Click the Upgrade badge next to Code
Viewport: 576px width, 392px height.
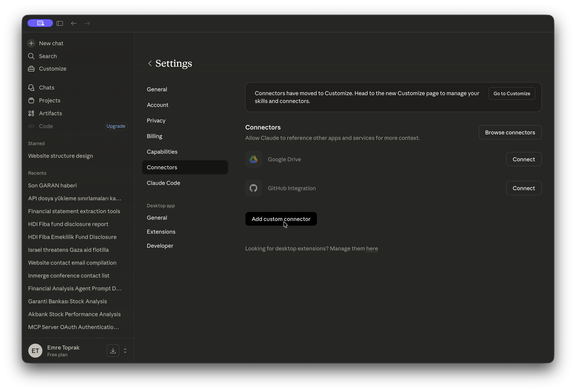pyautogui.click(x=116, y=126)
